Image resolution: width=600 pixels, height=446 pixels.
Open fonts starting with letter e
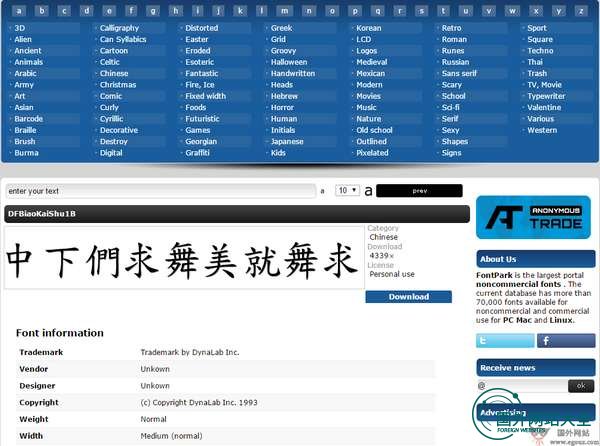109,11
